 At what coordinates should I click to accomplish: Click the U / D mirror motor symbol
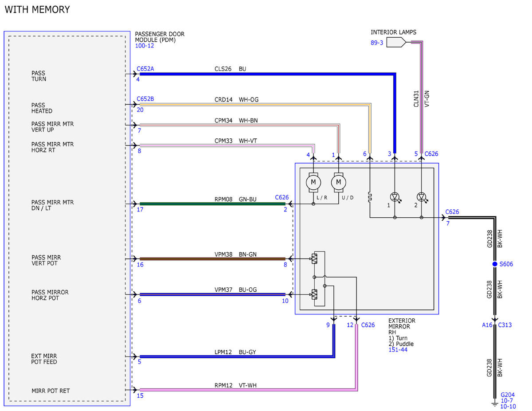click(x=339, y=182)
